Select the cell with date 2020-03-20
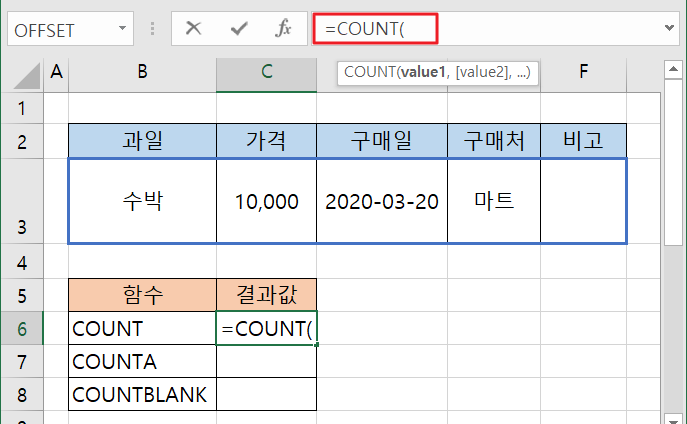The image size is (687, 424). [x=382, y=201]
